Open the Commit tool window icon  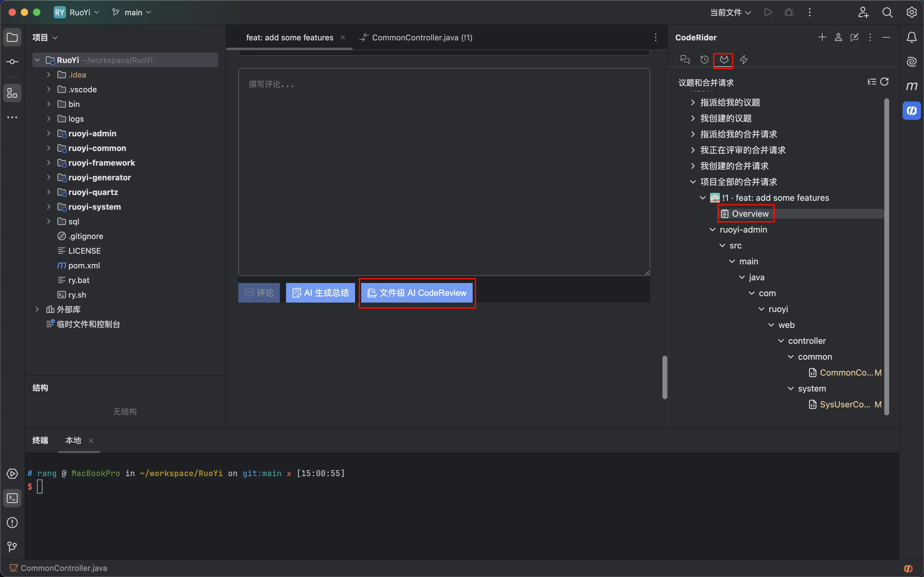pos(12,62)
